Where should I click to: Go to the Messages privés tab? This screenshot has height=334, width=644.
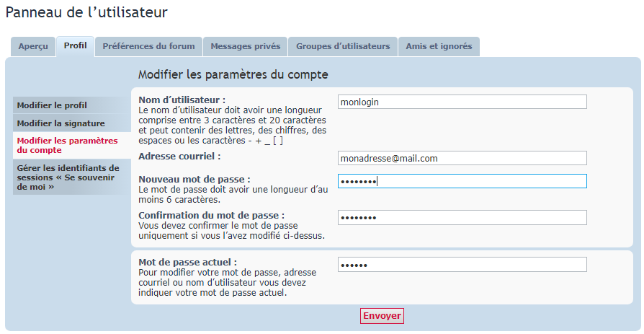[x=245, y=46]
